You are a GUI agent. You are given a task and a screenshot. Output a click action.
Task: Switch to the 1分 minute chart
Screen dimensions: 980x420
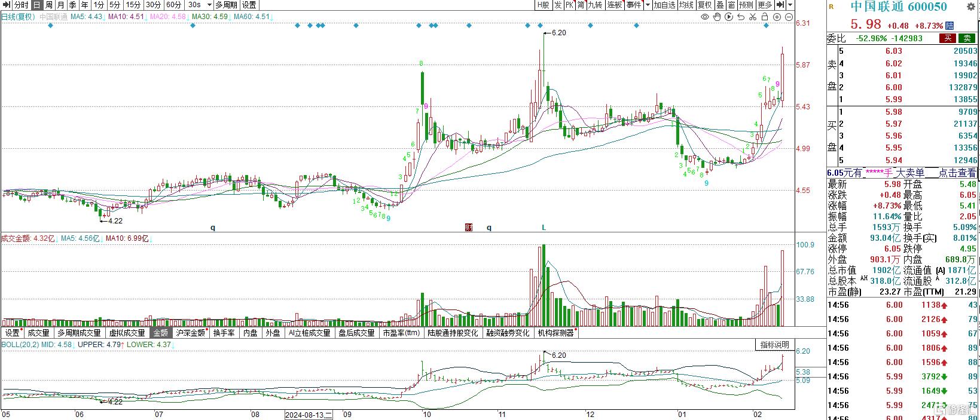[x=99, y=5]
